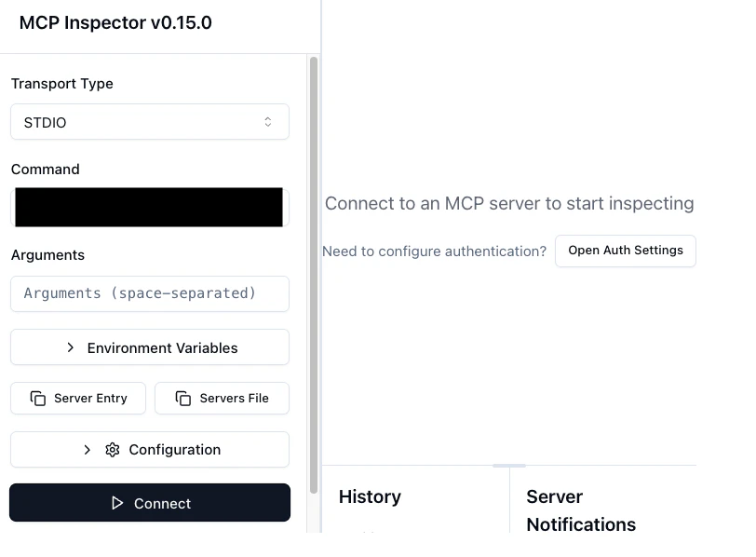Click the resize handle above History panel

tap(509, 465)
